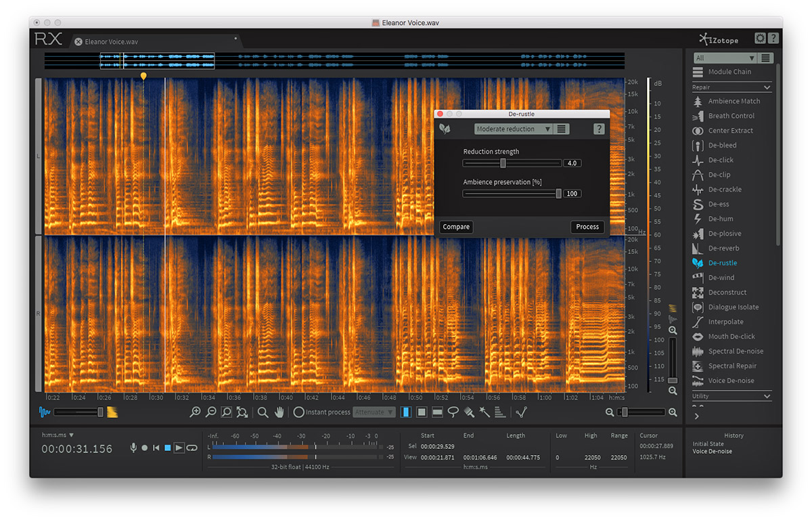
Task: Click the record button
Action: coord(145,448)
